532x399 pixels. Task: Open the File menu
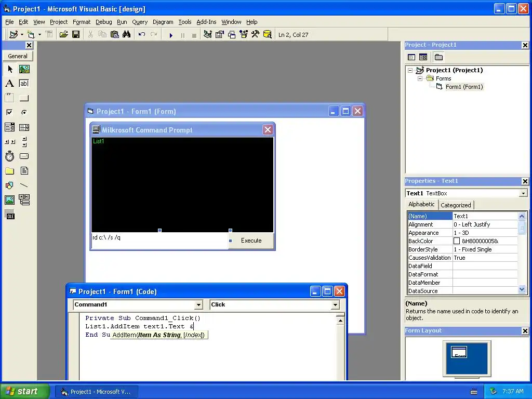point(9,22)
